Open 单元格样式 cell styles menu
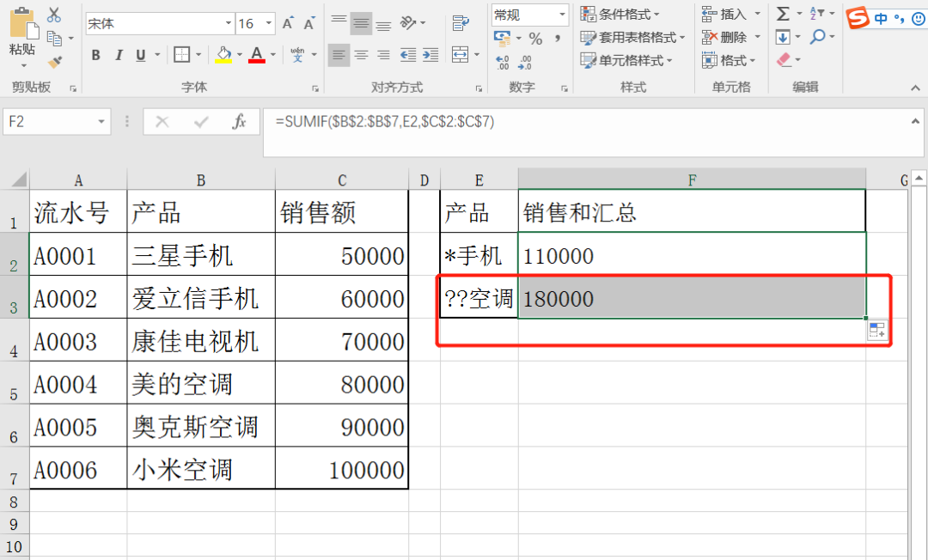The height and width of the screenshot is (560, 928). tap(626, 60)
